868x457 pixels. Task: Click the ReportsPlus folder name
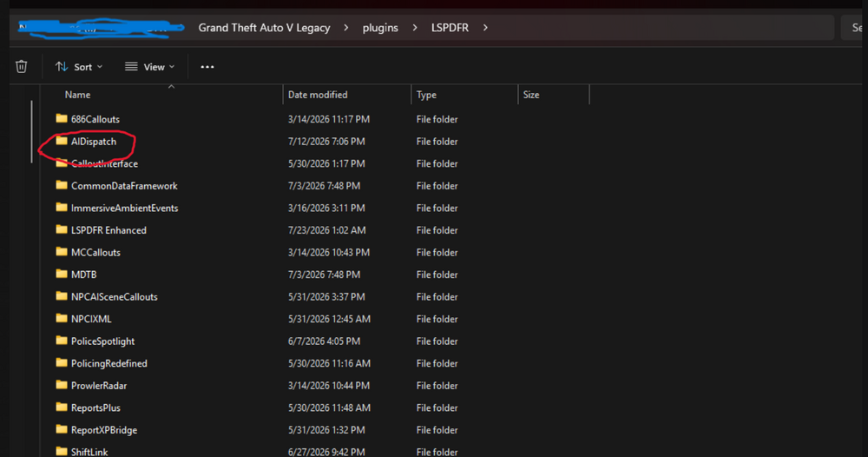95,407
